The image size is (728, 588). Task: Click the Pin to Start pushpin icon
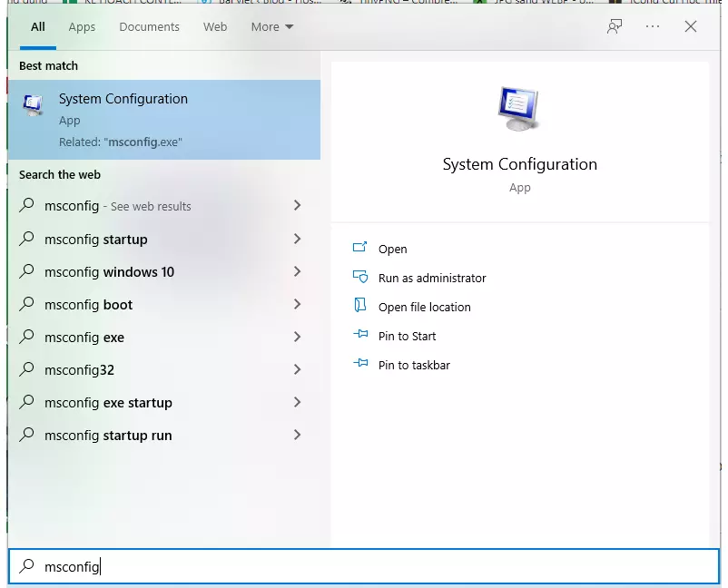tap(360, 334)
